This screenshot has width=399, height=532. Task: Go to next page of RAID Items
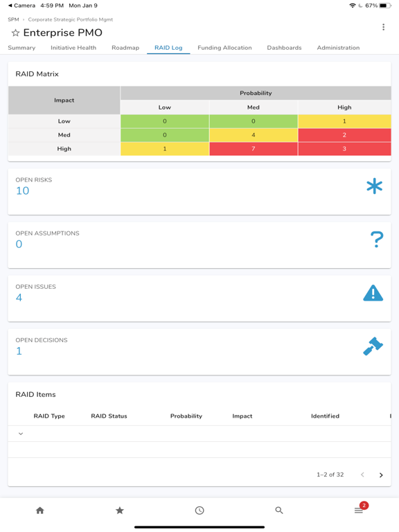pos(381,475)
